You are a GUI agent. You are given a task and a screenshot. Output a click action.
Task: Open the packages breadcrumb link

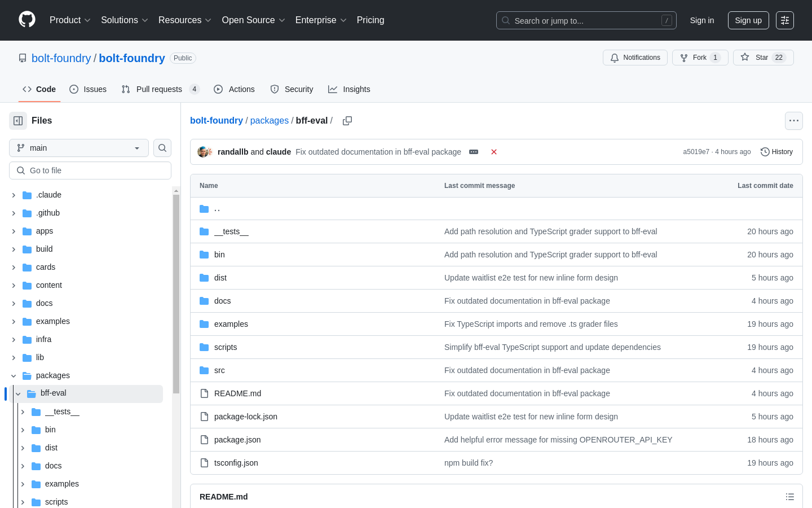click(270, 121)
